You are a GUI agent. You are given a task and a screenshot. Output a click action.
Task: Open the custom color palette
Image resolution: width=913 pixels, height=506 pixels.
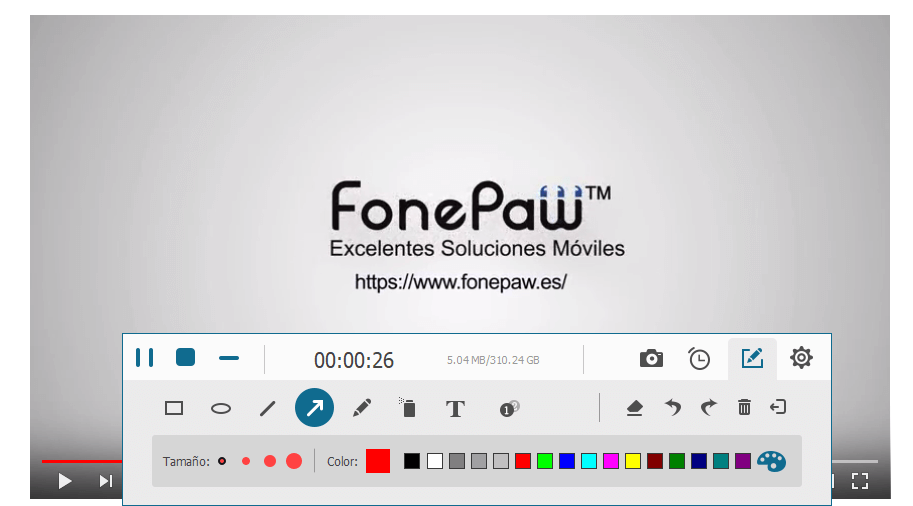(772, 461)
